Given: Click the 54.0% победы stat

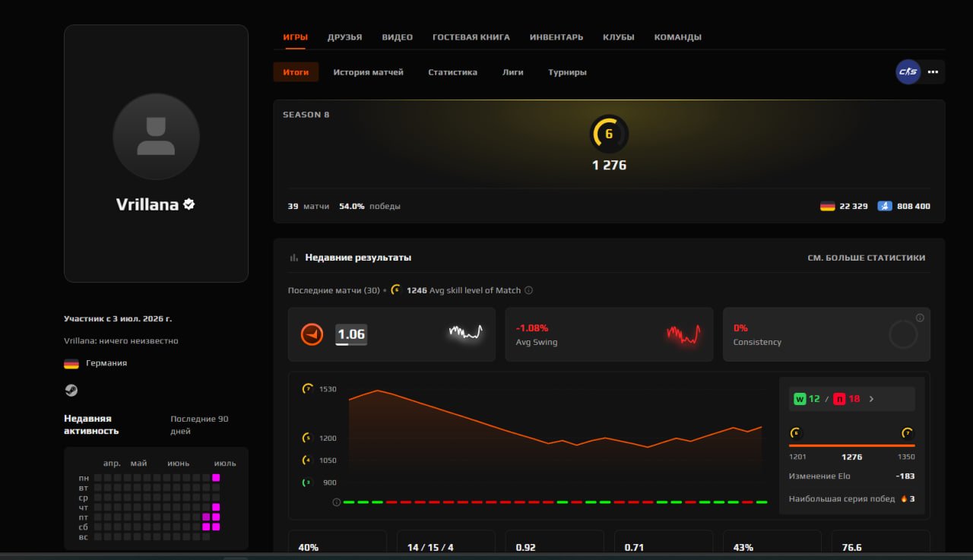Looking at the screenshot, I should pos(369,206).
